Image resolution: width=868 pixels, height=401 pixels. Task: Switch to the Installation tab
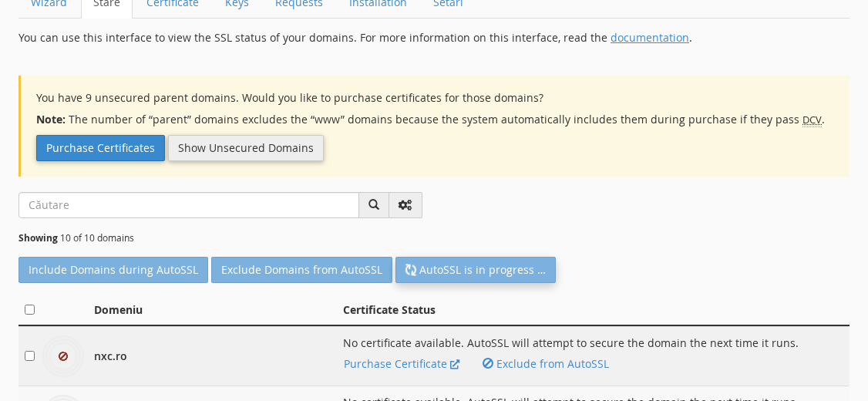point(378,3)
